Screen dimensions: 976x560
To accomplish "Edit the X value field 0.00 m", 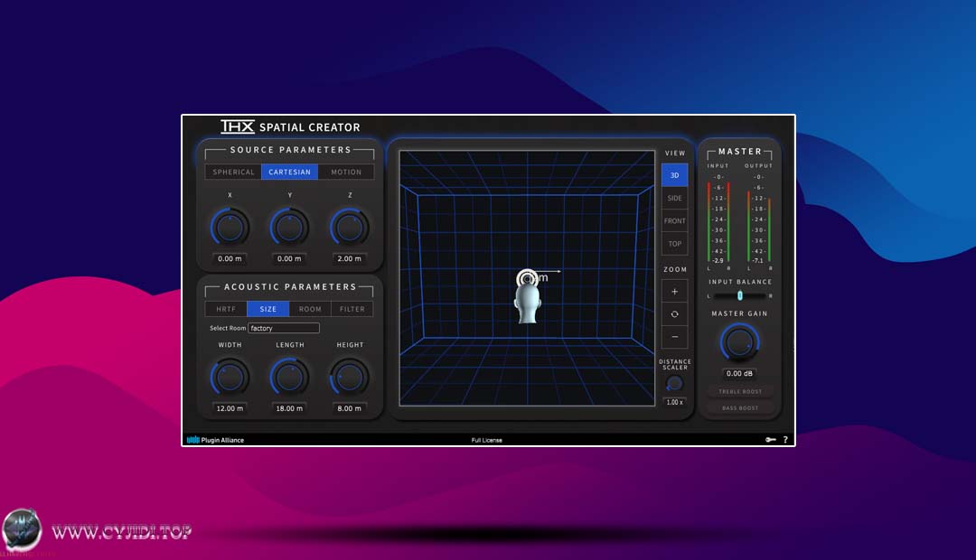I will (x=230, y=258).
